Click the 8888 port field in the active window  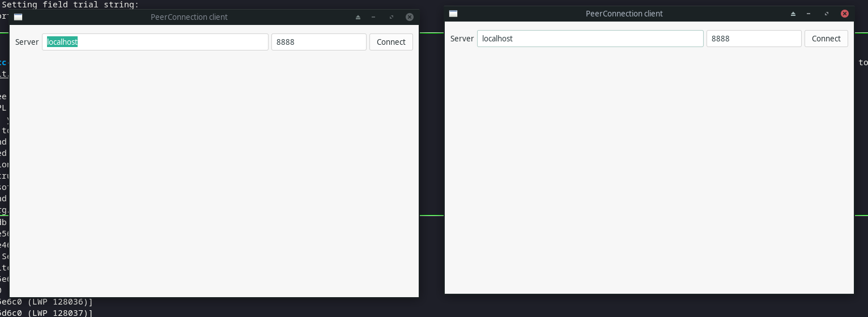[x=754, y=39]
